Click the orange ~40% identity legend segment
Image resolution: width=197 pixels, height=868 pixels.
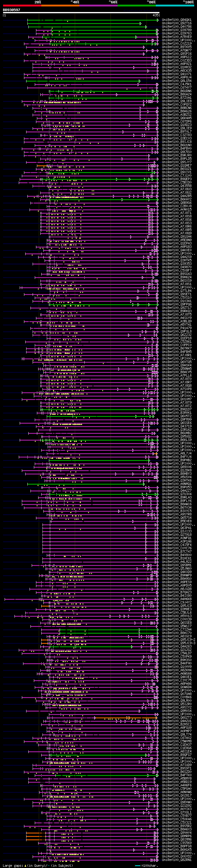(60, 6)
